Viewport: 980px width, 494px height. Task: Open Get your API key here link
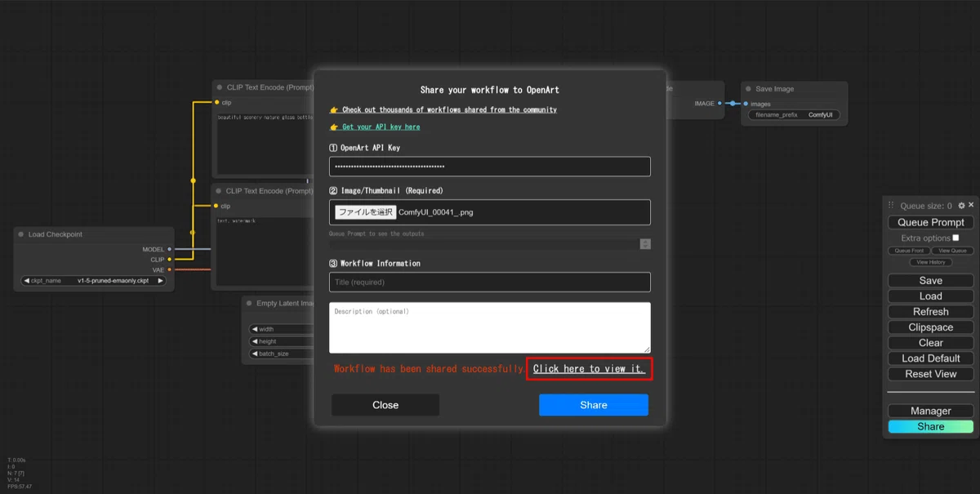(381, 127)
